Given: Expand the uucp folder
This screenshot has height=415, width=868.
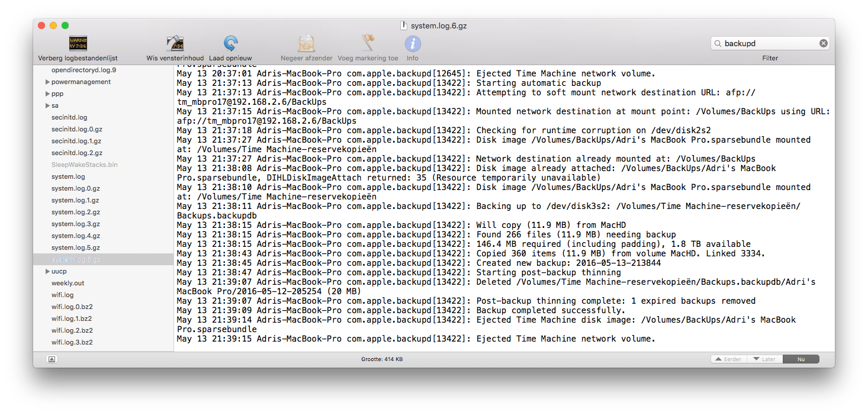Looking at the screenshot, I should click(x=48, y=271).
